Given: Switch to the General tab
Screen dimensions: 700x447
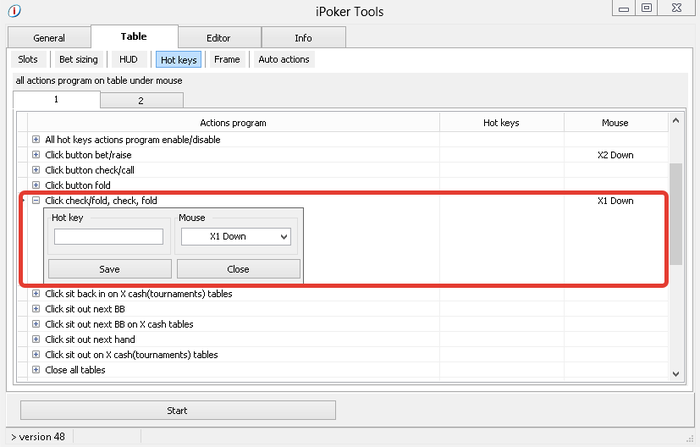Looking at the screenshot, I should pyautogui.click(x=49, y=38).
